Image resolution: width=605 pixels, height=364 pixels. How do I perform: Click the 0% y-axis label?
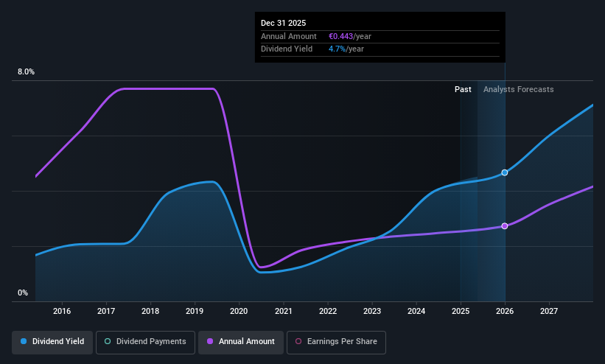[x=23, y=293]
